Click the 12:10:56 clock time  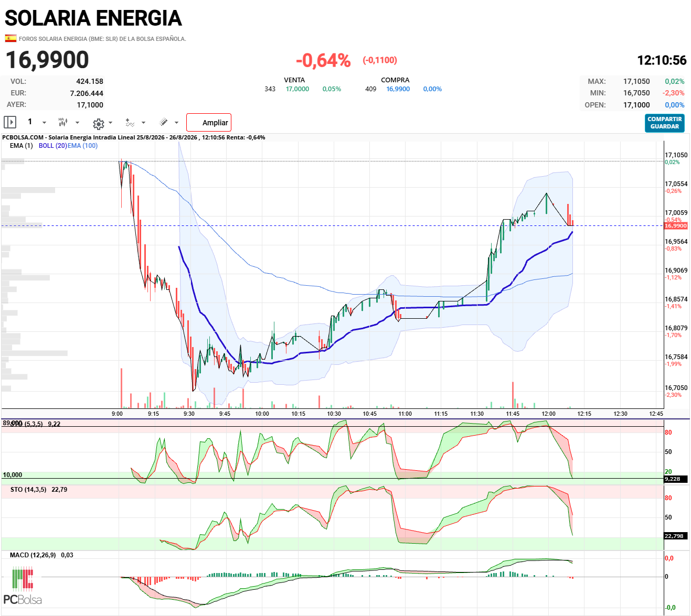pyautogui.click(x=662, y=60)
